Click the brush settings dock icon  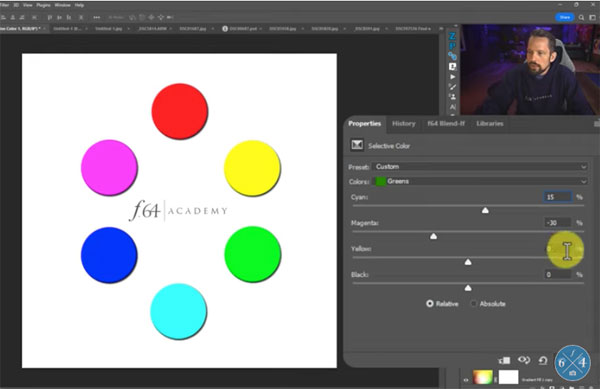click(x=453, y=87)
